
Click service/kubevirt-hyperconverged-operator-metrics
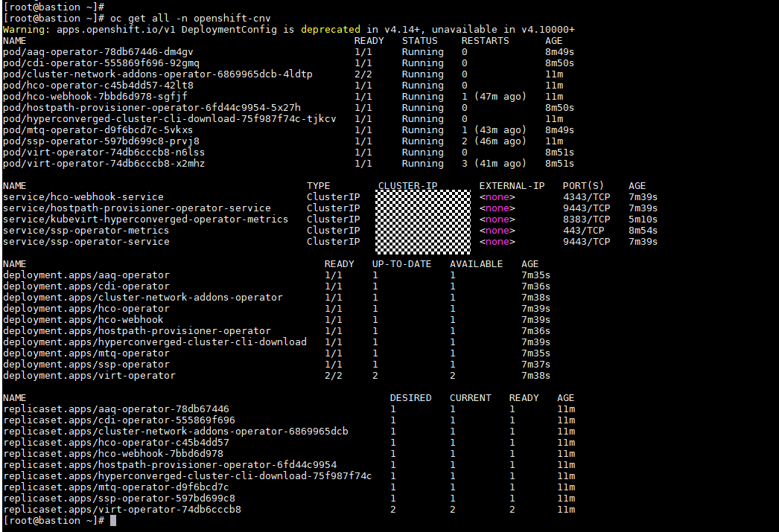(x=145, y=219)
